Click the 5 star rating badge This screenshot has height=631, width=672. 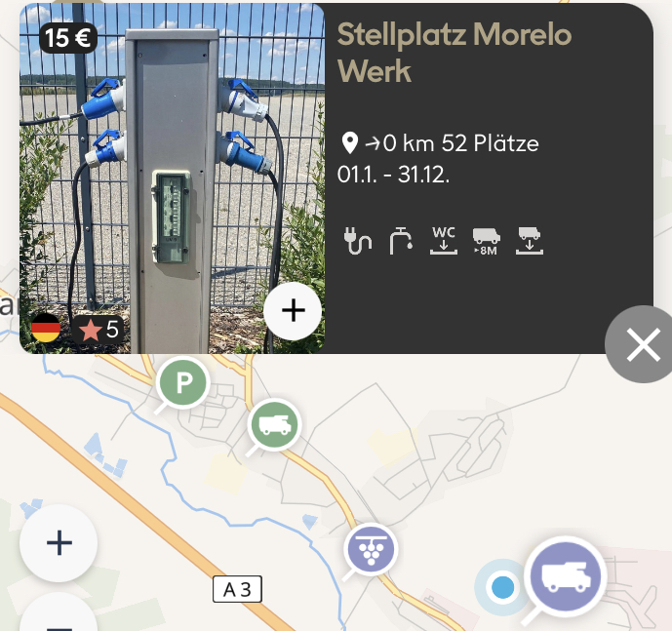99,330
